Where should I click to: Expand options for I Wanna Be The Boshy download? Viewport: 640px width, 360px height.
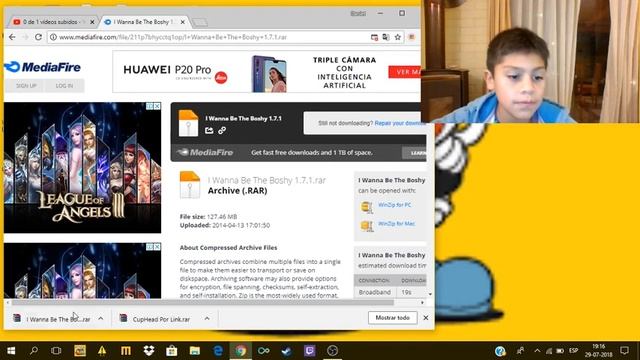(x=100, y=318)
